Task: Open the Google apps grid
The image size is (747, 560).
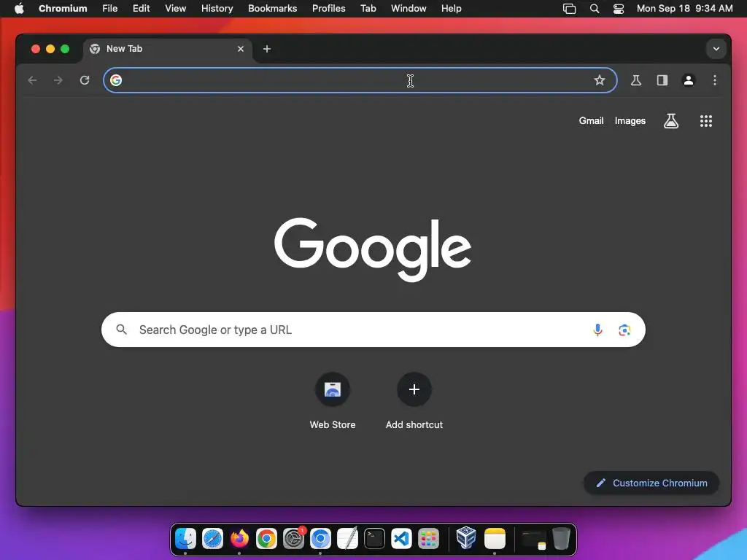Action: point(706,121)
